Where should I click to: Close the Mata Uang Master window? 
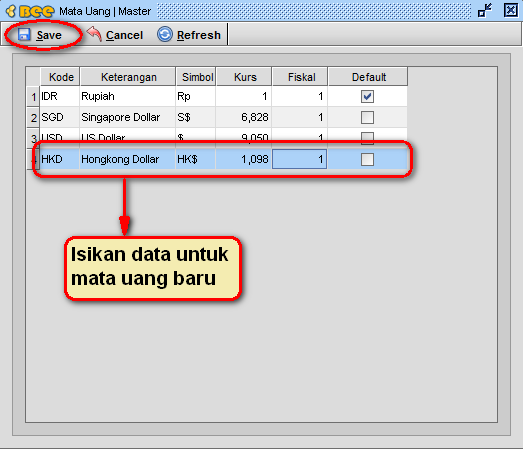point(511,10)
